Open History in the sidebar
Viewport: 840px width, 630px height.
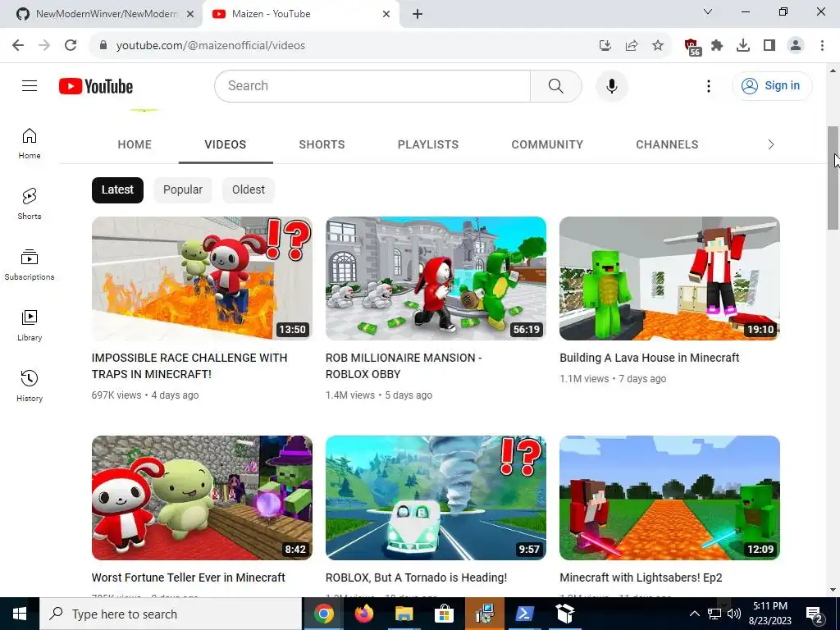point(30,386)
